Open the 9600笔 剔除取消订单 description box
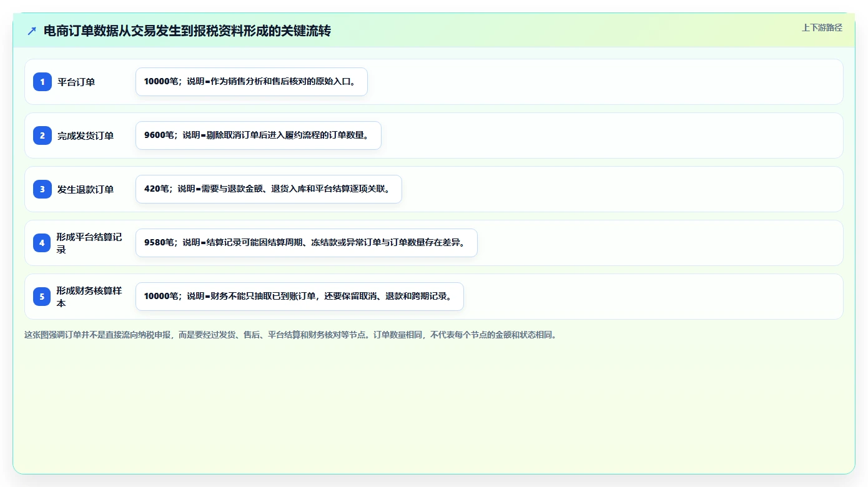This screenshot has height=487, width=868. click(x=259, y=135)
